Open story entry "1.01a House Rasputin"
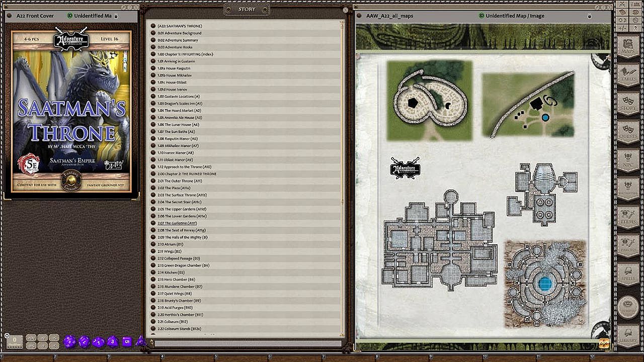The width and height of the screenshot is (644, 362). (x=174, y=68)
